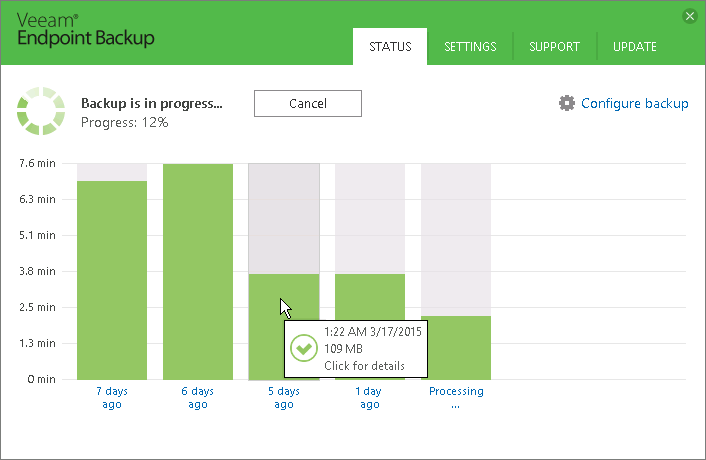Click Click for details in tooltip

click(364, 365)
